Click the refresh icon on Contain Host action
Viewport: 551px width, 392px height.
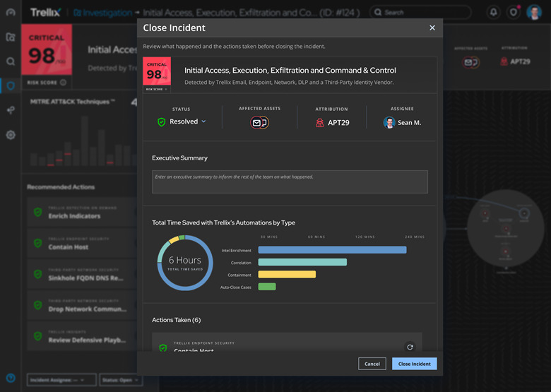pos(410,347)
